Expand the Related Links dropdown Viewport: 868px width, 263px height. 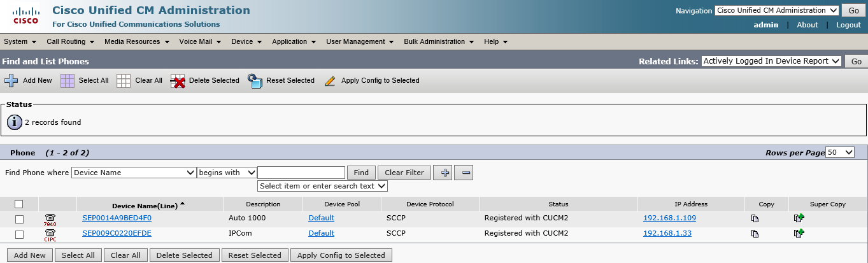click(x=772, y=61)
